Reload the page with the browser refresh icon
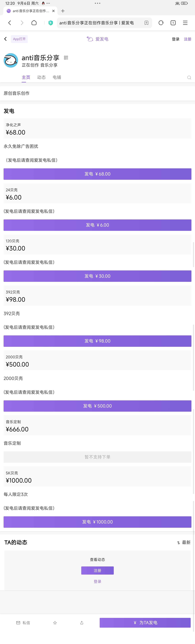Screen dimensions: 195x644 (161, 23)
